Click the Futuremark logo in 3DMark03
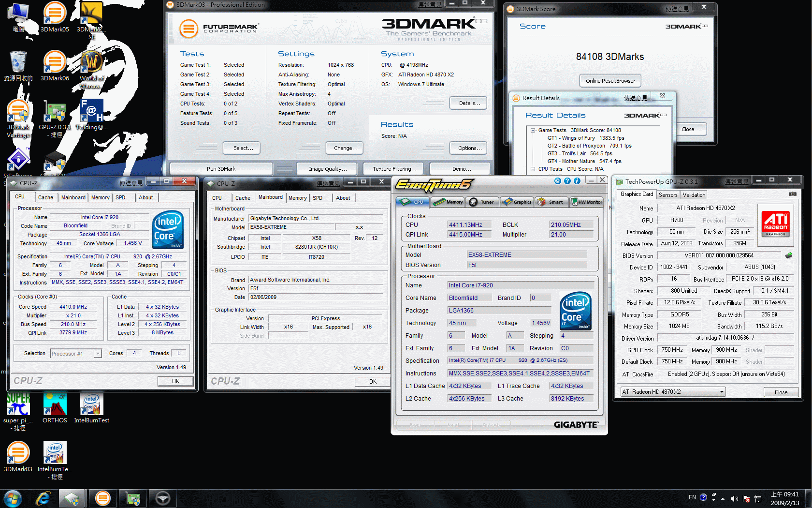The height and width of the screenshot is (508, 812). pos(219,29)
